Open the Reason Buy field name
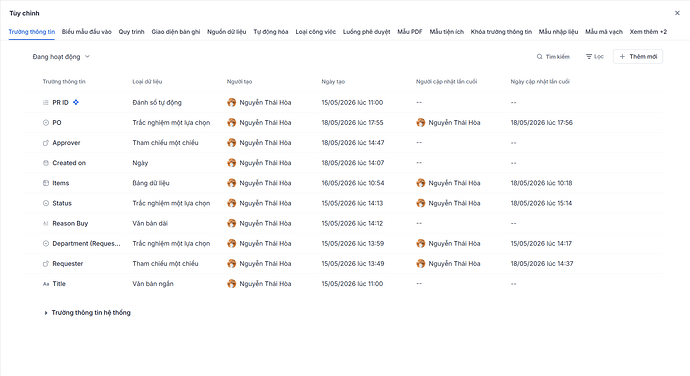Screen dimensions: 690x376 70,223
